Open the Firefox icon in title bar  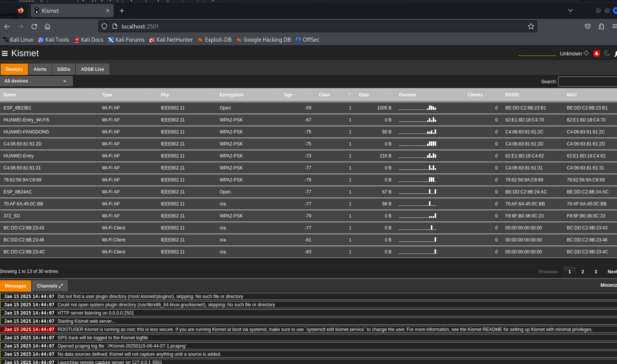pos(21,10)
